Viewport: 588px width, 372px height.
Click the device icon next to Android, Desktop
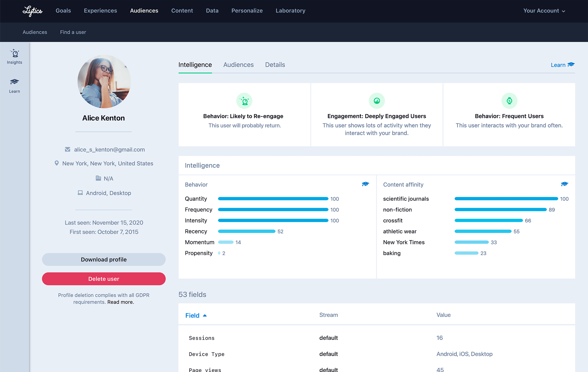(80, 193)
